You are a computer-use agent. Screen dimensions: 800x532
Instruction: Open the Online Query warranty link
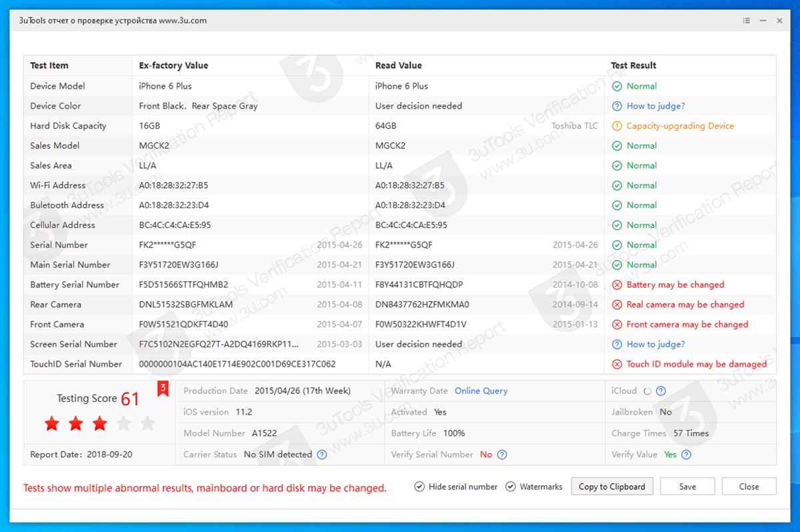point(481,391)
